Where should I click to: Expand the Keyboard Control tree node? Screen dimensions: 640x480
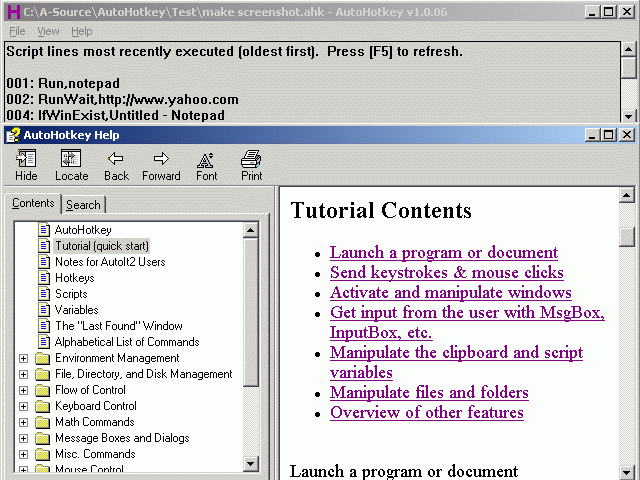23,406
